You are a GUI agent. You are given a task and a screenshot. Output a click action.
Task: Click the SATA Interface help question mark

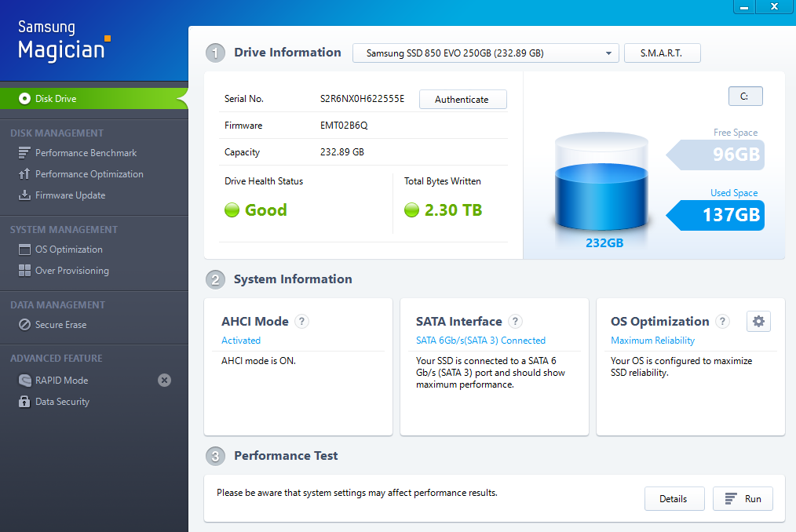click(515, 322)
